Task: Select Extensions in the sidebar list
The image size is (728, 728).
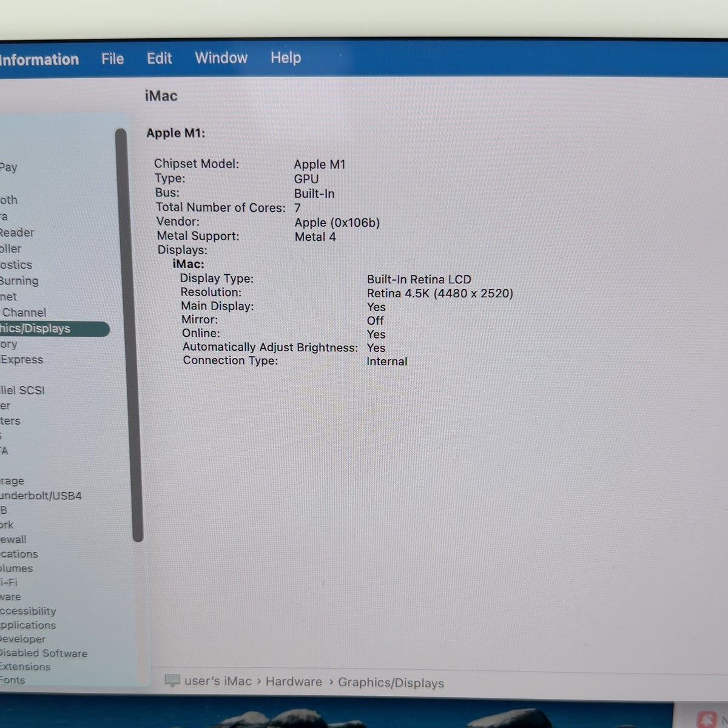Action: pyautogui.click(x=25, y=667)
